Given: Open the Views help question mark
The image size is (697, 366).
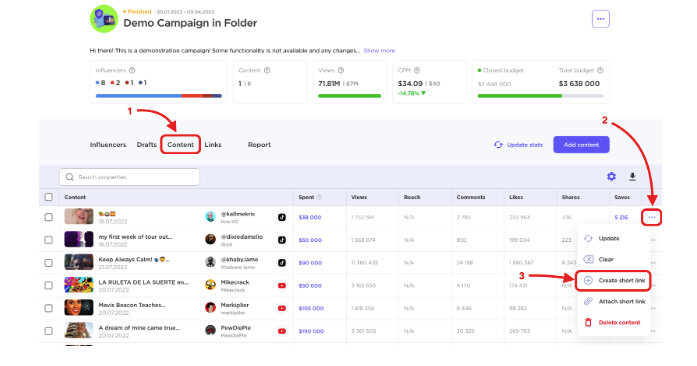Looking at the screenshot, I should click(341, 70).
